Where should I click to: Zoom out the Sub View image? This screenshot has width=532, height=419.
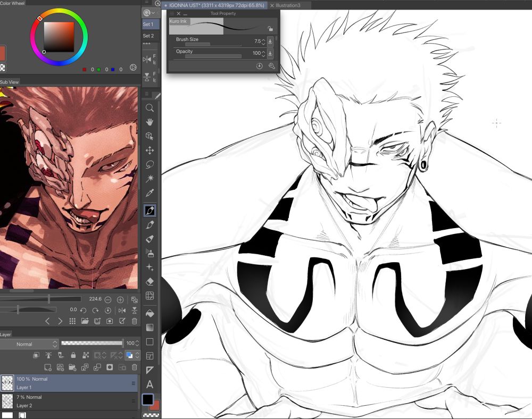[x=108, y=300]
